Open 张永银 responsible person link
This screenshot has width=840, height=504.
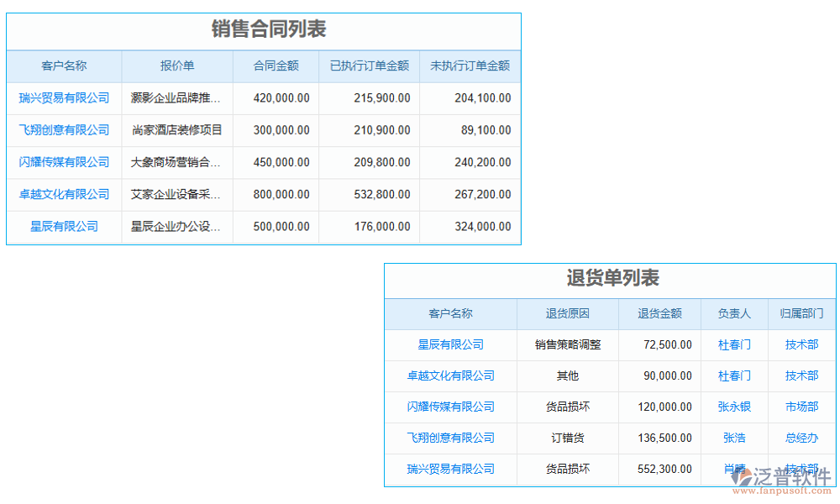(734, 407)
